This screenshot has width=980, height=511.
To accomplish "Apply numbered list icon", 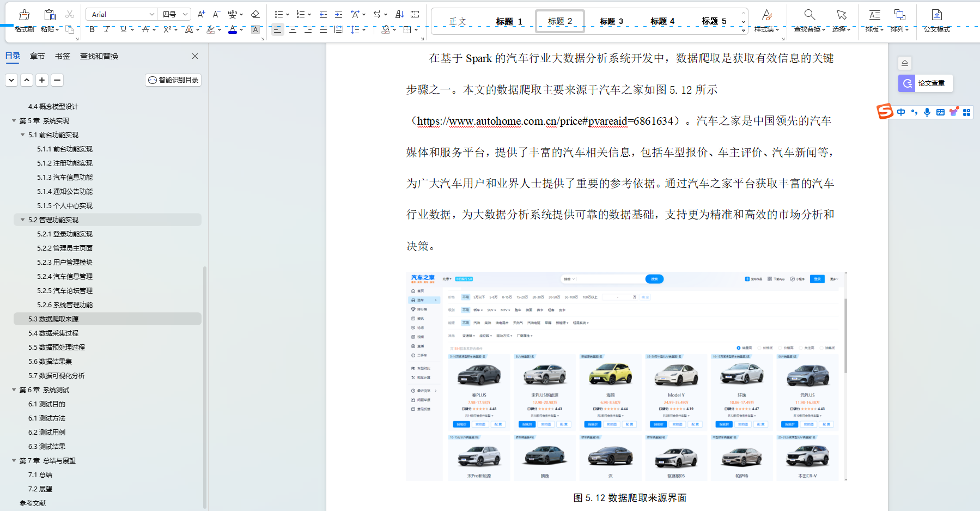I will click(x=301, y=15).
